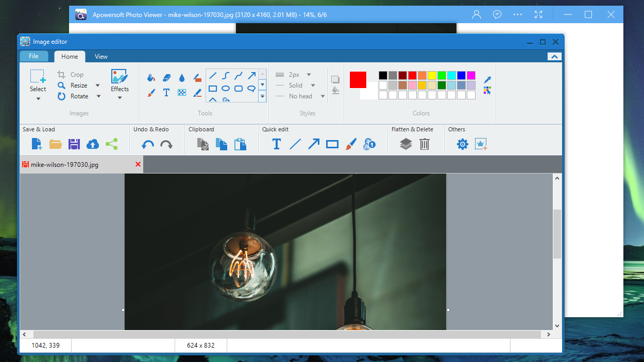
Task: Select the highlighter pen tool in Tools
Action: pyautogui.click(x=197, y=93)
